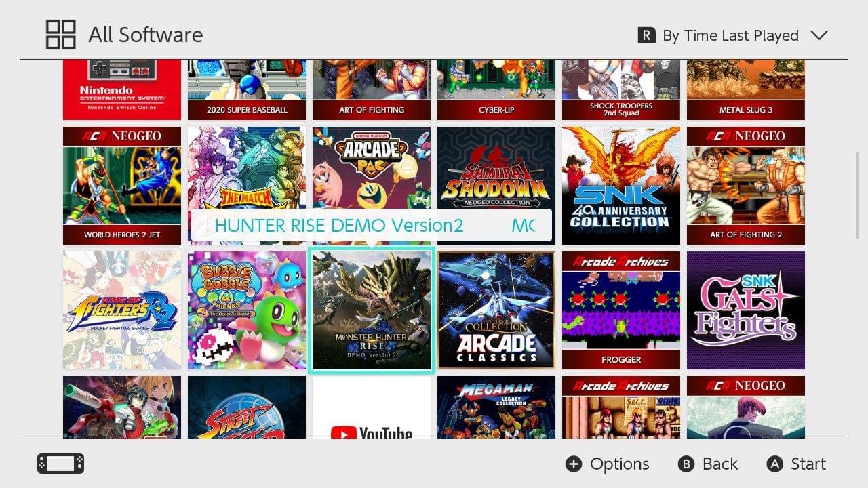Select the 2020 Super Baseball game

247,89
